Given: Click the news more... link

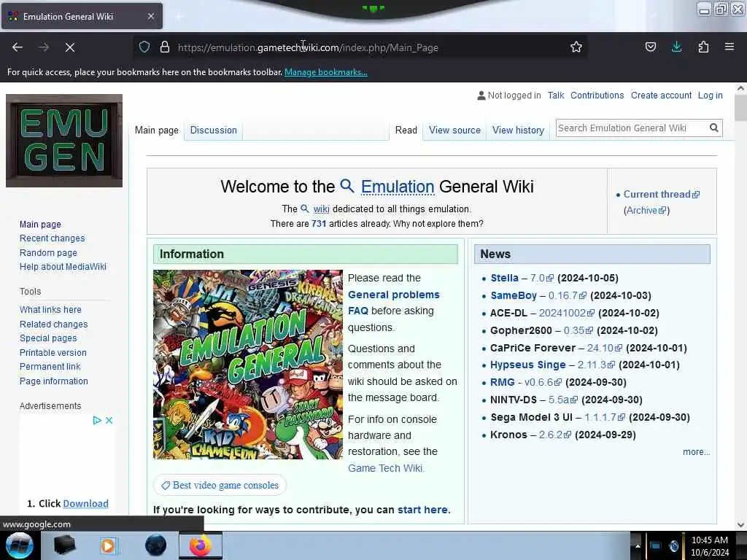Looking at the screenshot, I should (696, 452).
